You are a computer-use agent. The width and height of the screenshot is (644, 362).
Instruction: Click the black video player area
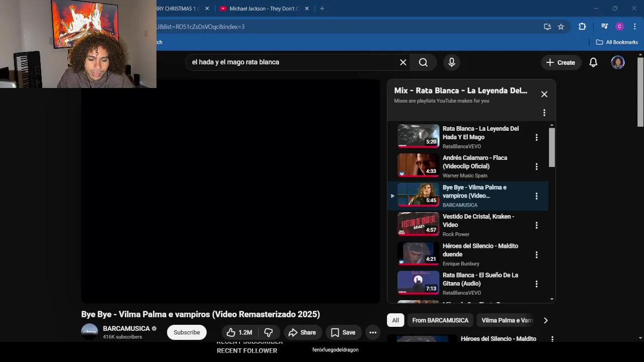(230, 191)
